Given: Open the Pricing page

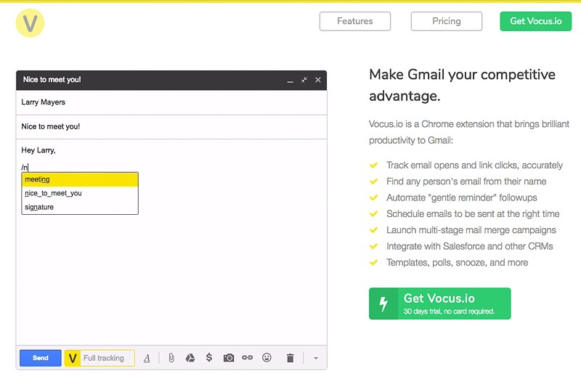Looking at the screenshot, I should click(447, 21).
